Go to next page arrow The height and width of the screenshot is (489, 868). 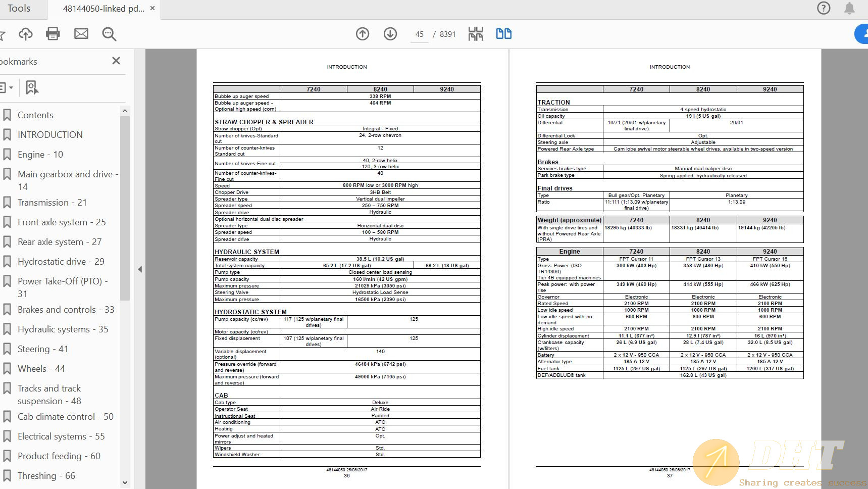pyautogui.click(x=390, y=34)
